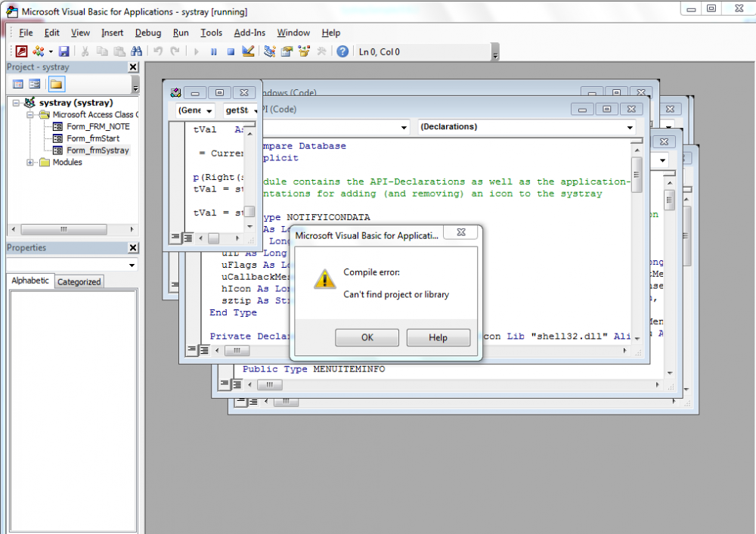This screenshot has height=534, width=756.
Task: Select Form_FRM_NOTE in project tree
Action: coord(98,126)
